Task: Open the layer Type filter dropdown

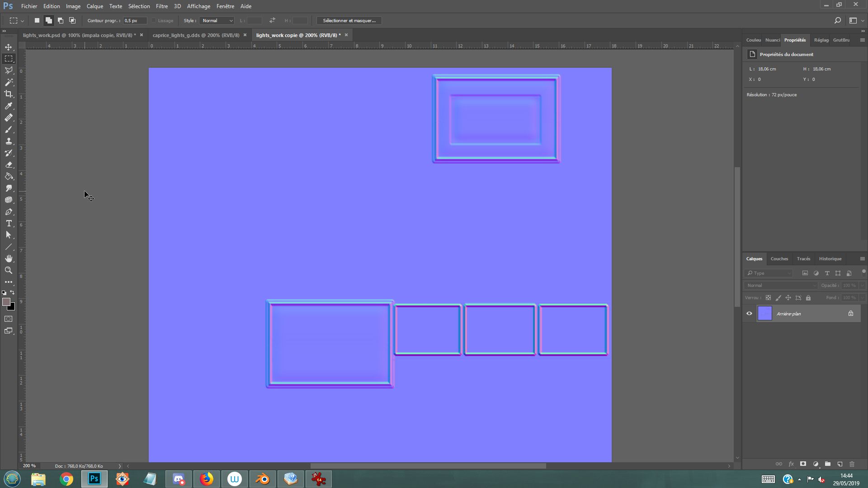Action: (769, 273)
